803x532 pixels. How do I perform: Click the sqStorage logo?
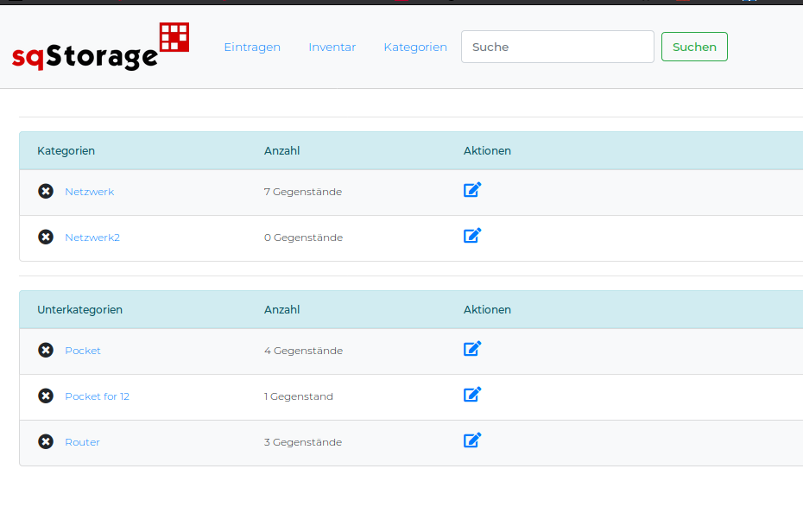[100, 47]
